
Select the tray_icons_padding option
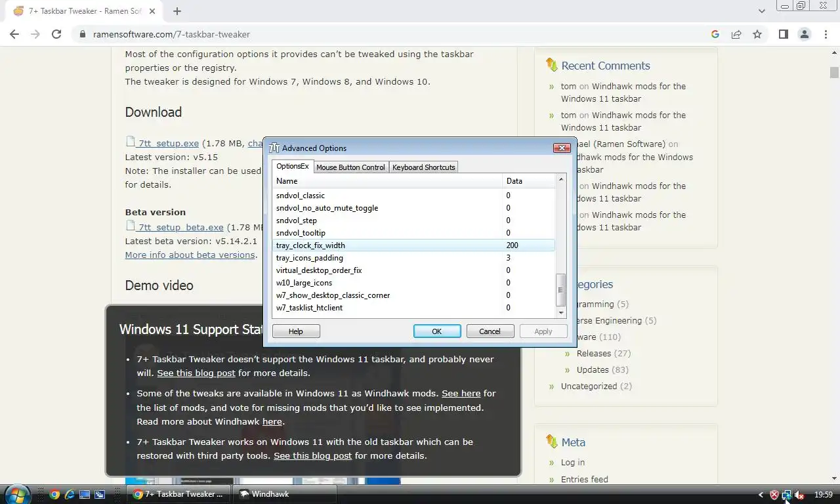(x=414, y=258)
